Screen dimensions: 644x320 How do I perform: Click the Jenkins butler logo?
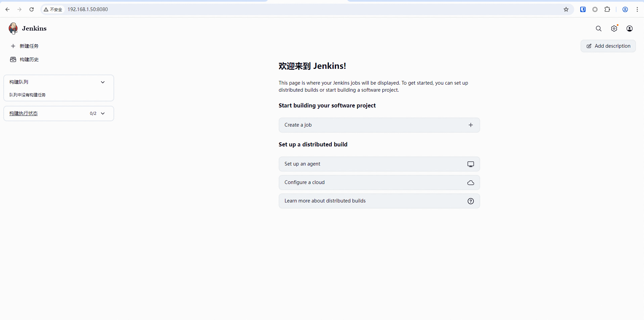[x=13, y=29]
